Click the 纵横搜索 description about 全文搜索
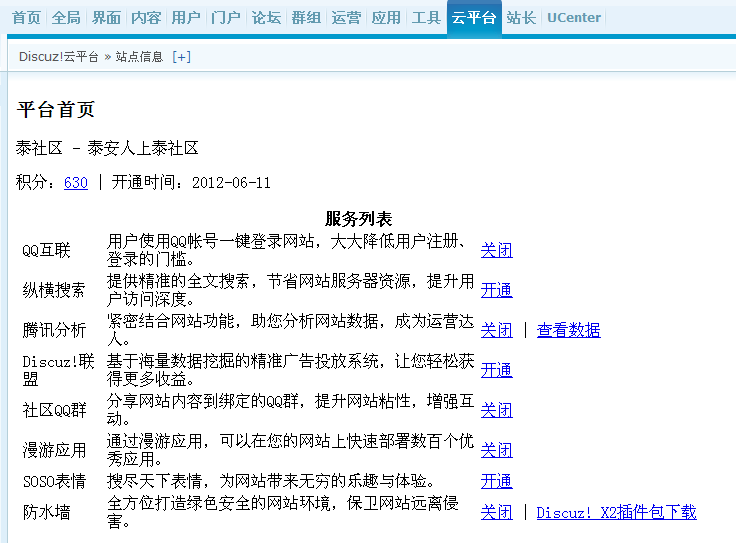Image resolution: width=736 pixels, height=543 pixels. 290,290
